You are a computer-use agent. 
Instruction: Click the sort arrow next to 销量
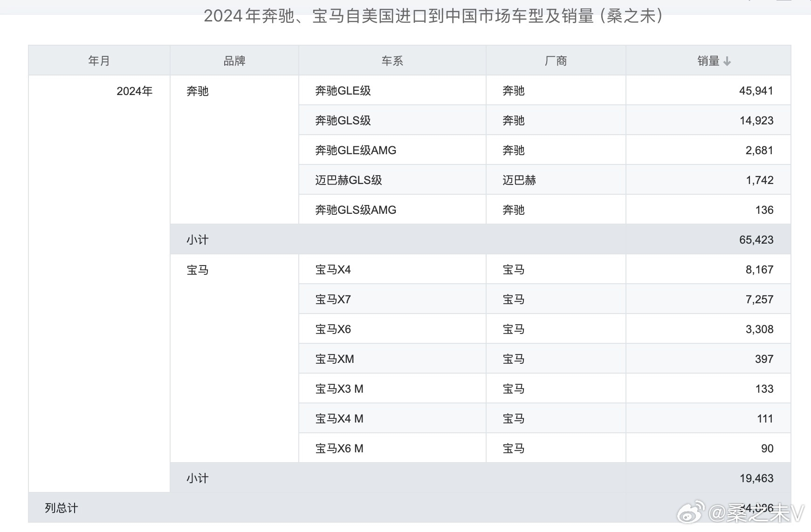(727, 61)
